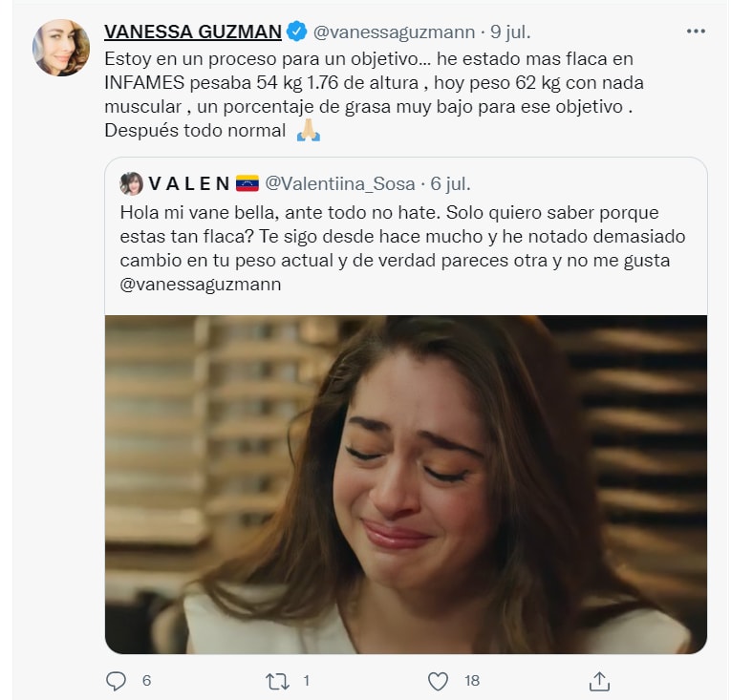Click @vanessaguzmann mention in quoted tweet
Image resolution: width=731 pixels, height=700 pixels.
[x=196, y=285]
